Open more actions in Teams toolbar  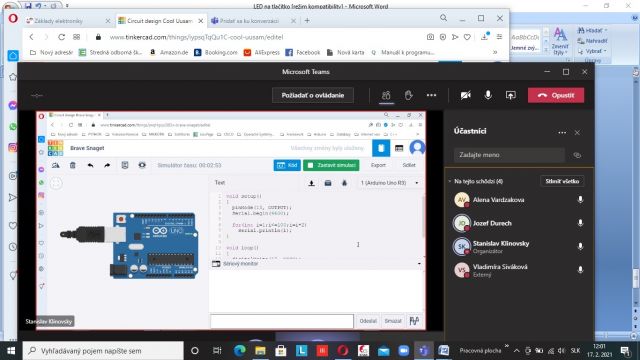pos(431,96)
